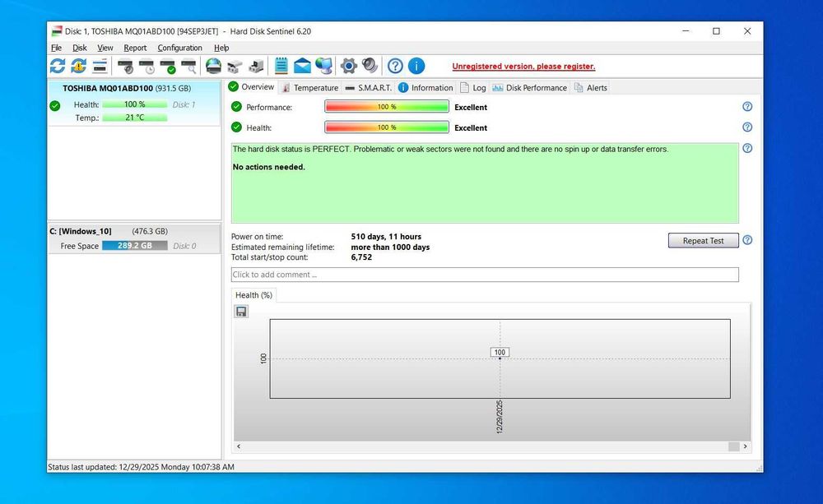Switch to the S.M.A.R.T. tab

coord(369,88)
